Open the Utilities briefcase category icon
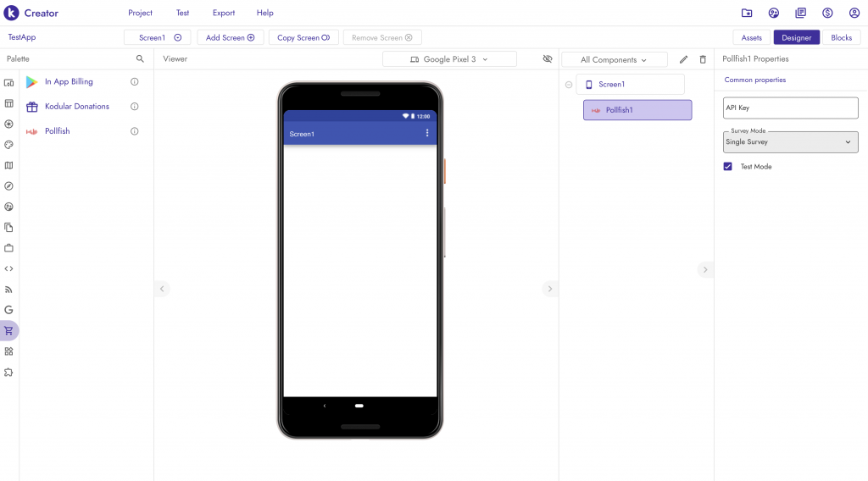The image size is (868, 481). click(8, 248)
